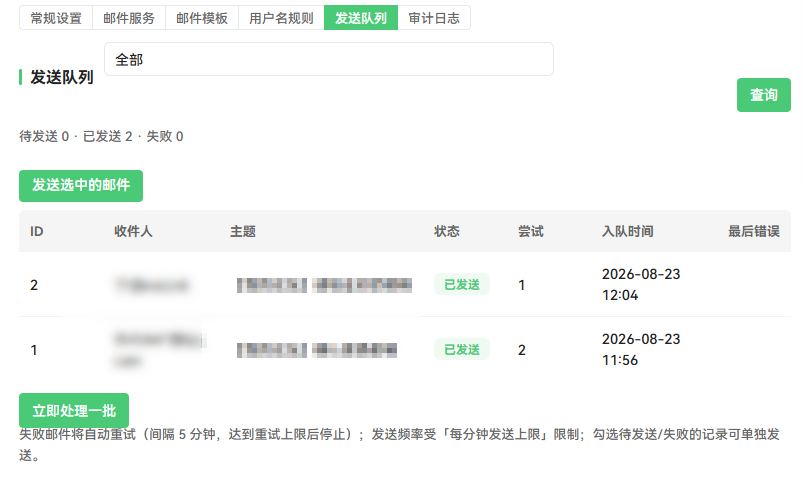Click the ID column header

pyautogui.click(x=36, y=231)
